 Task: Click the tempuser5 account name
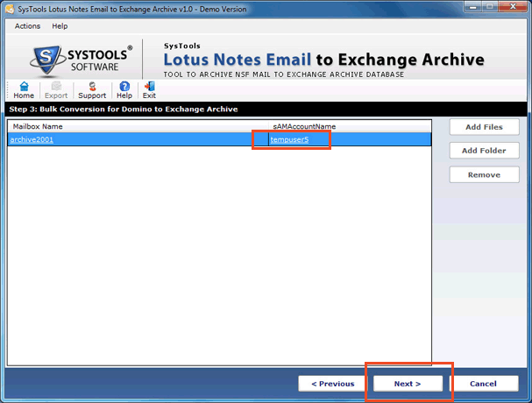pyautogui.click(x=289, y=139)
